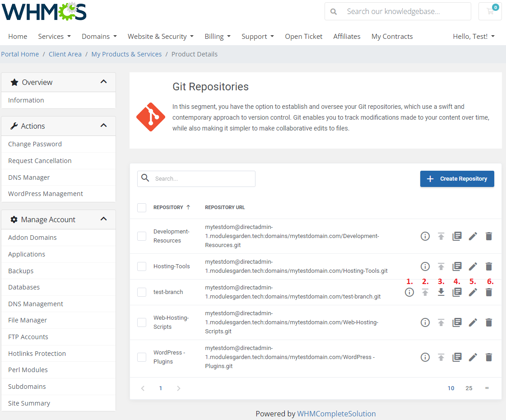Image resolution: width=506 pixels, height=420 pixels.
Task: Sort by the Repository column header
Action: coord(172,208)
